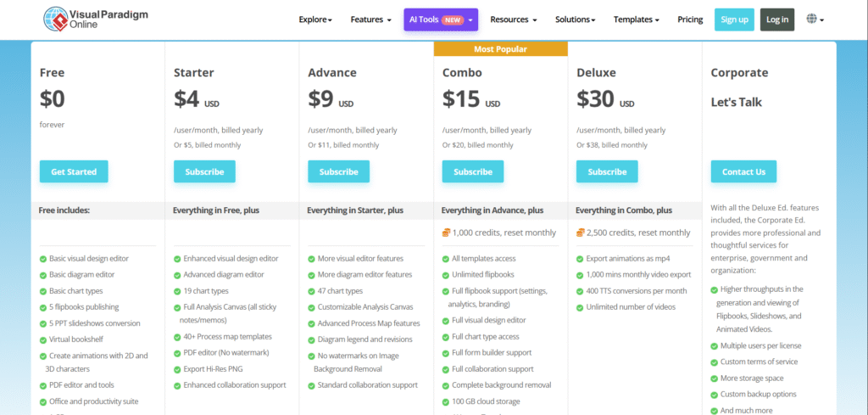Expand the Explore dropdown menu
Image resolution: width=868 pixels, height=415 pixels.
pyautogui.click(x=315, y=20)
